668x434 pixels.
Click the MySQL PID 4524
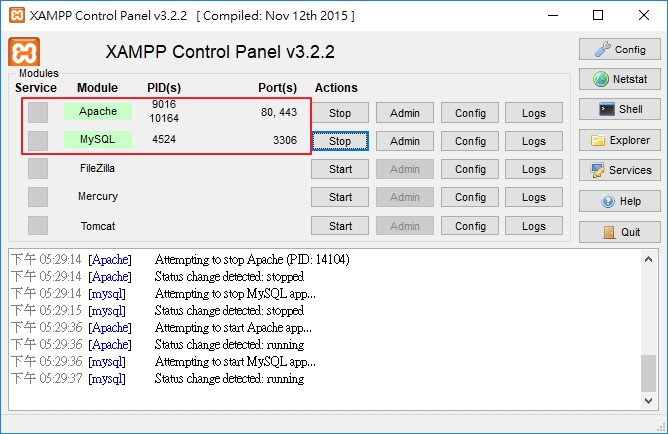click(164, 139)
